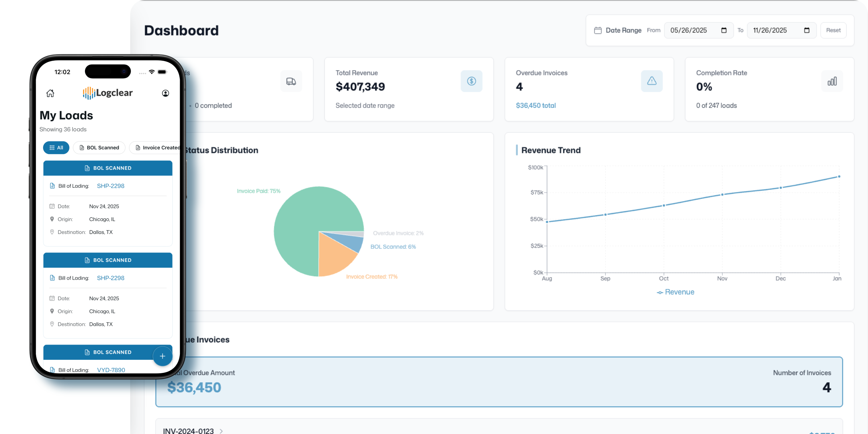Screen dimensions: 868x434
Task: Tap the floating plus button to add a load
Action: [x=162, y=356]
